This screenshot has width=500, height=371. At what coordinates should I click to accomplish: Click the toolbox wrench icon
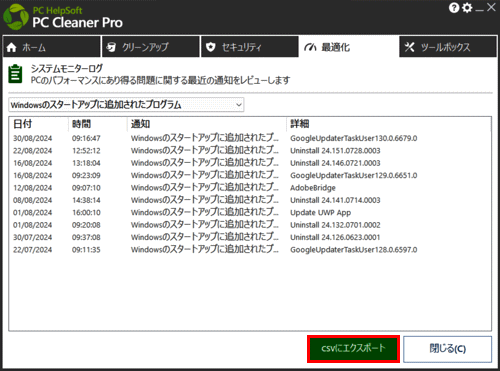point(409,47)
